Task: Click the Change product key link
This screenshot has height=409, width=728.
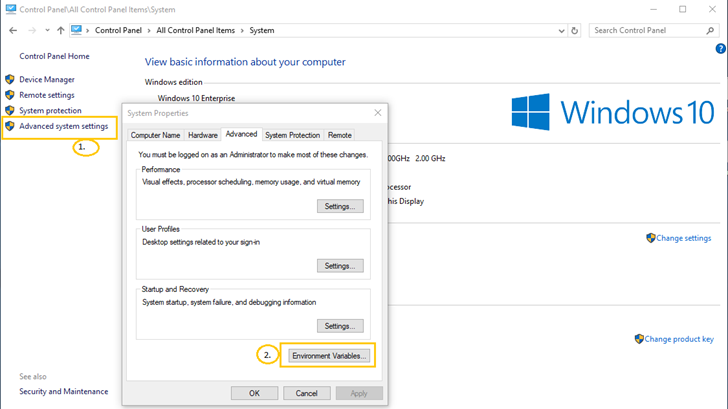Action: tap(679, 339)
